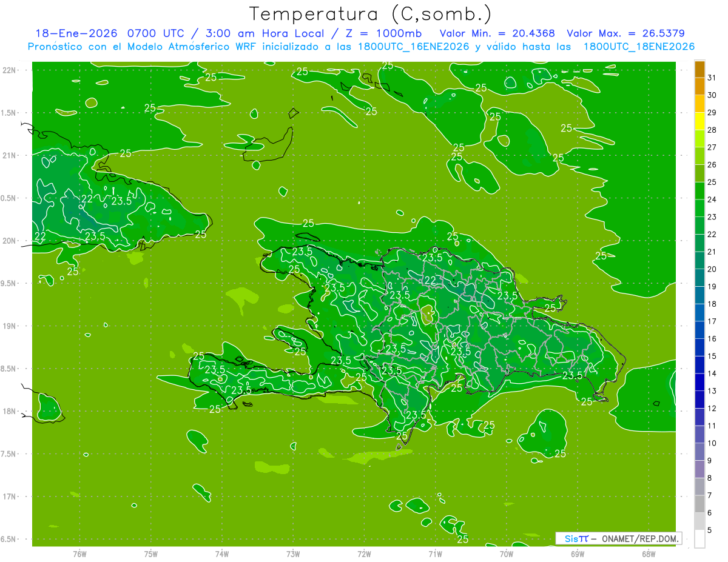Click the colorbar swatch between 30 and 31
The width and height of the screenshot is (728, 562).
699,87
